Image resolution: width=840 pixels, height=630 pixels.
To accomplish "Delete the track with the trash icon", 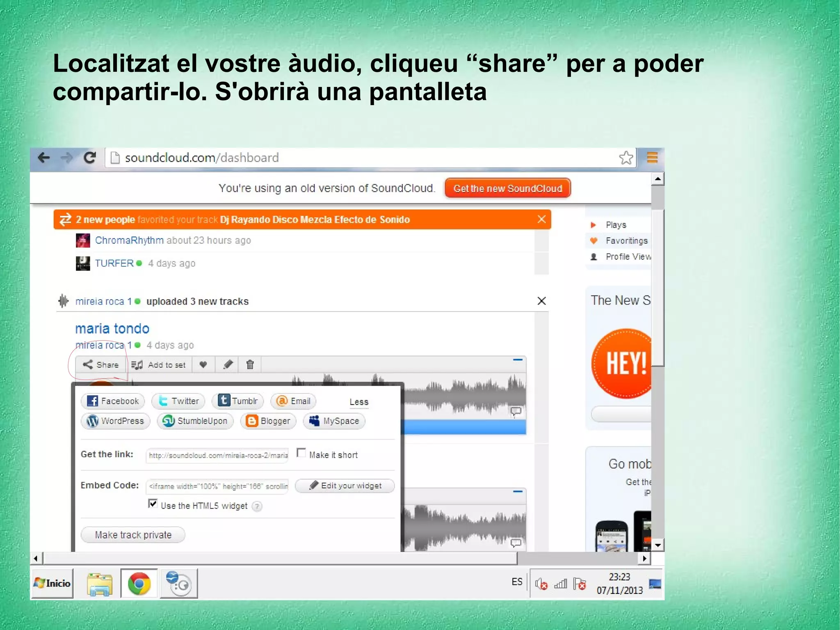I will [x=250, y=364].
